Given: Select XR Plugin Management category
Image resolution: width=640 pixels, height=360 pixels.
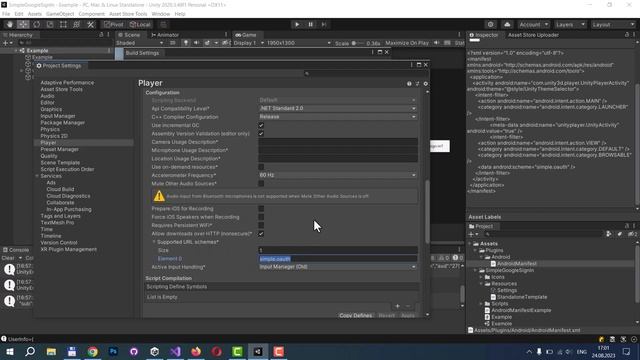Looking at the screenshot, I should coord(69,249).
